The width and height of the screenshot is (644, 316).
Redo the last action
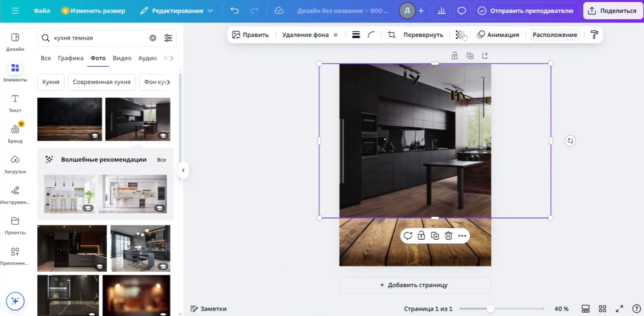pos(254,10)
